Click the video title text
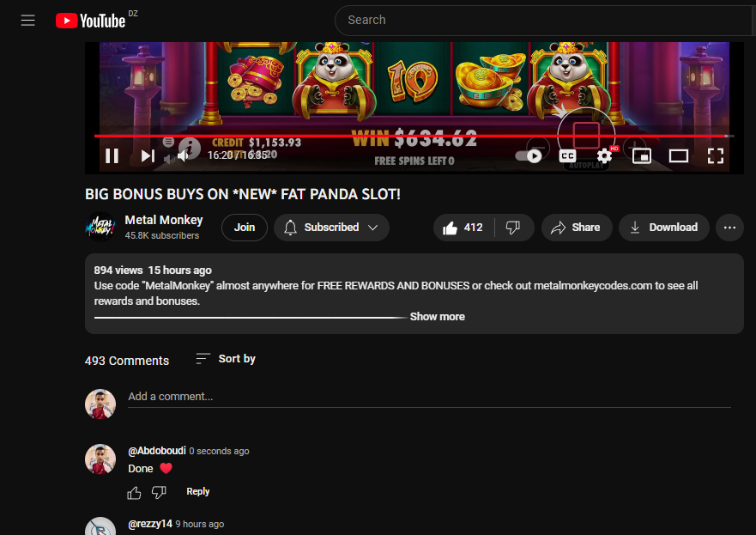Screen dimensions: 756x535 click(x=243, y=194)
